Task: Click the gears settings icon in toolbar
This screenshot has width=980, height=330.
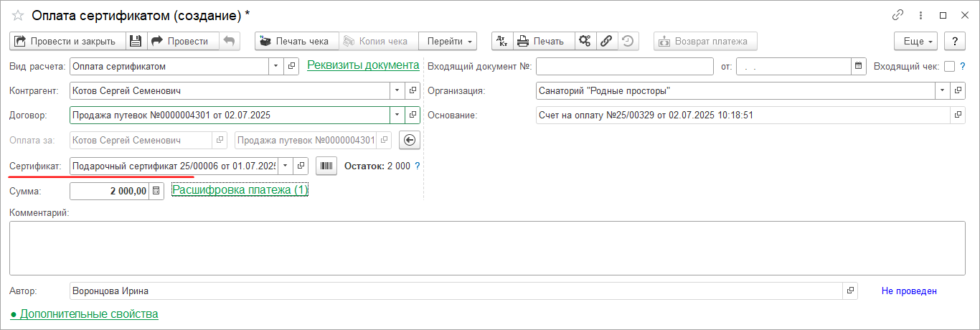Action: pos(585,42)
